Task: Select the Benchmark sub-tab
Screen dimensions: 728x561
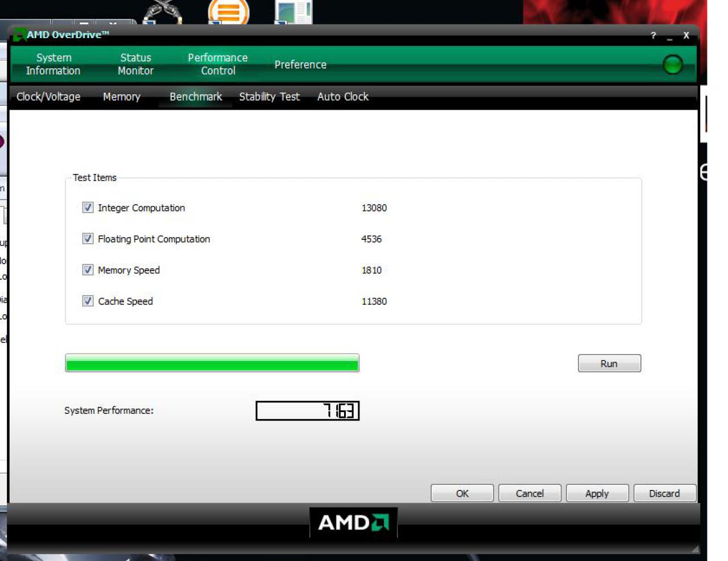Action: point(196,97)
